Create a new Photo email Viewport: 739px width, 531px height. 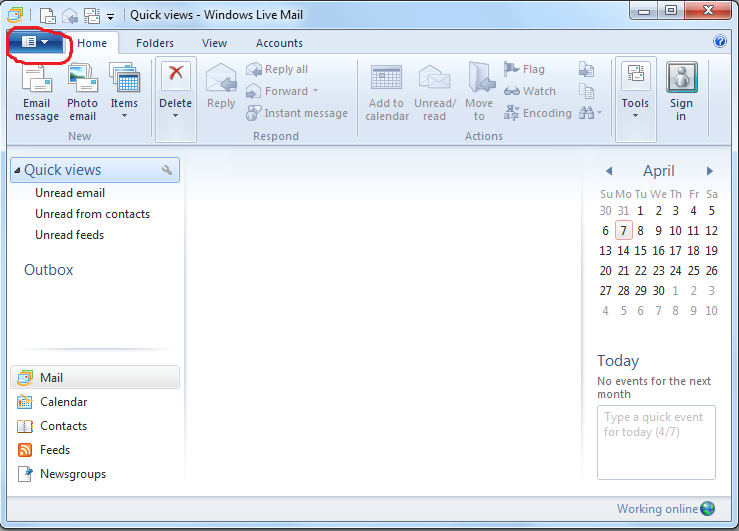coord(82,92)
